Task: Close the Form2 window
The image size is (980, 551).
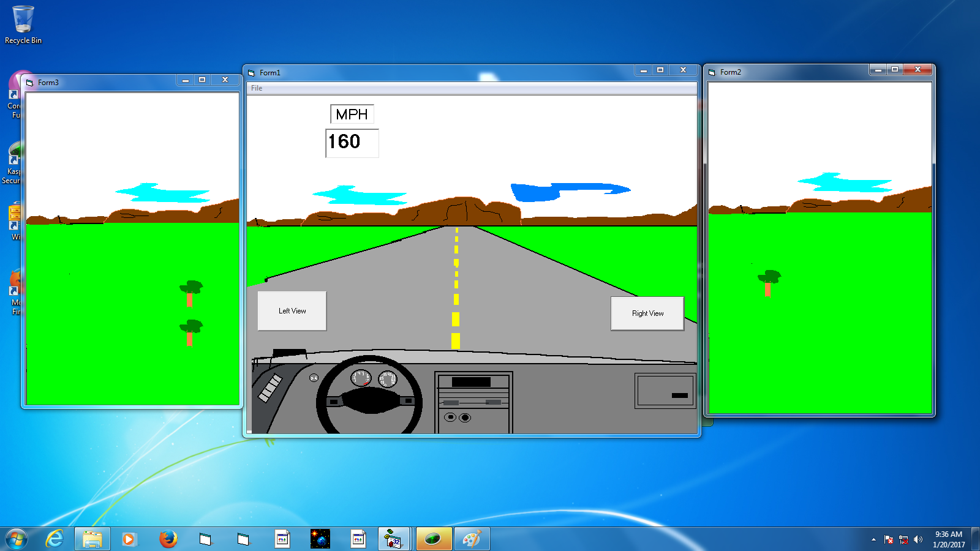Action: click(x=918, y=70)
